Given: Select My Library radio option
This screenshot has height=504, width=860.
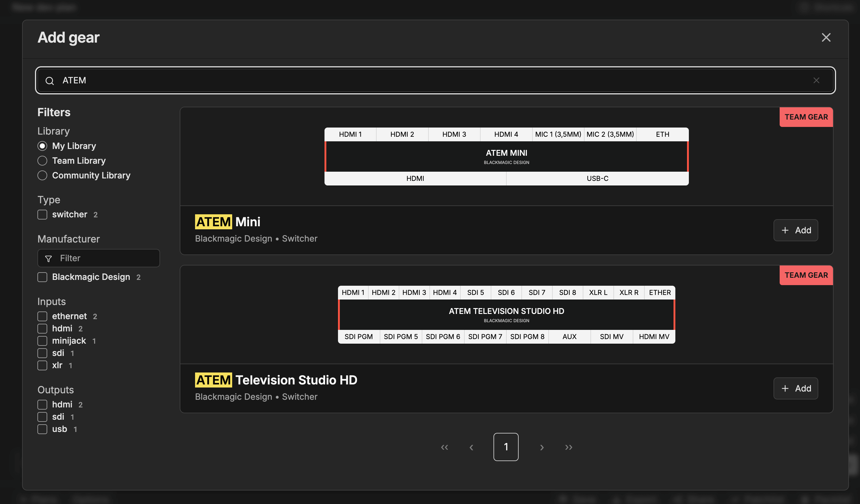Looking at the screenshot, I should coord(42,146).
